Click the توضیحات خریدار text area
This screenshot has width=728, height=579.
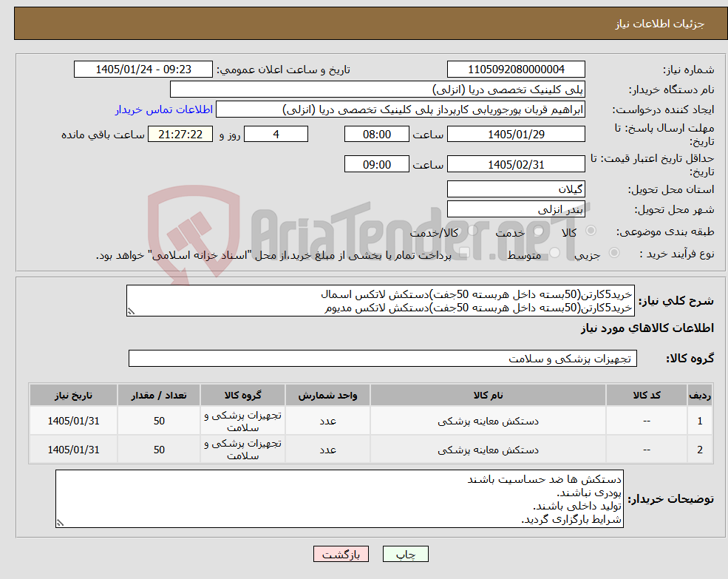coord(339,498)
